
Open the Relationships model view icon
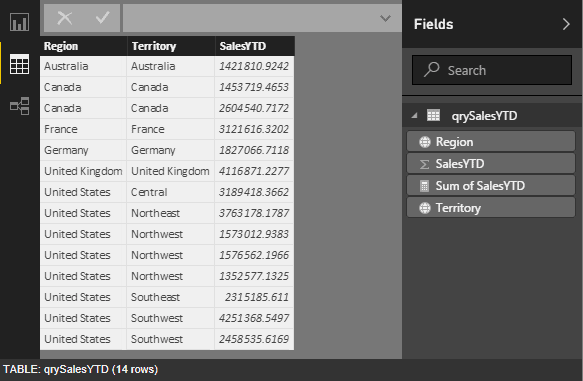coord(19,106)
